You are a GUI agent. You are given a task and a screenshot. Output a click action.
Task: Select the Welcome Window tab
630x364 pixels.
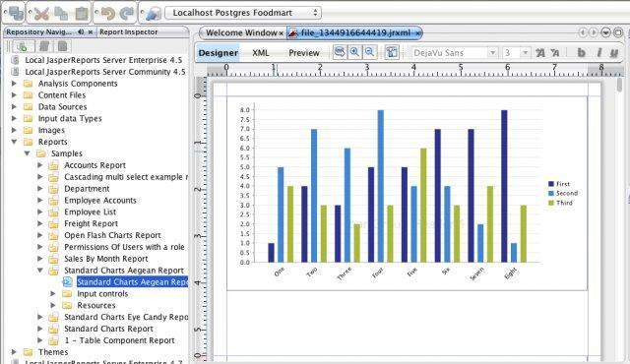(x=241, y=32)
